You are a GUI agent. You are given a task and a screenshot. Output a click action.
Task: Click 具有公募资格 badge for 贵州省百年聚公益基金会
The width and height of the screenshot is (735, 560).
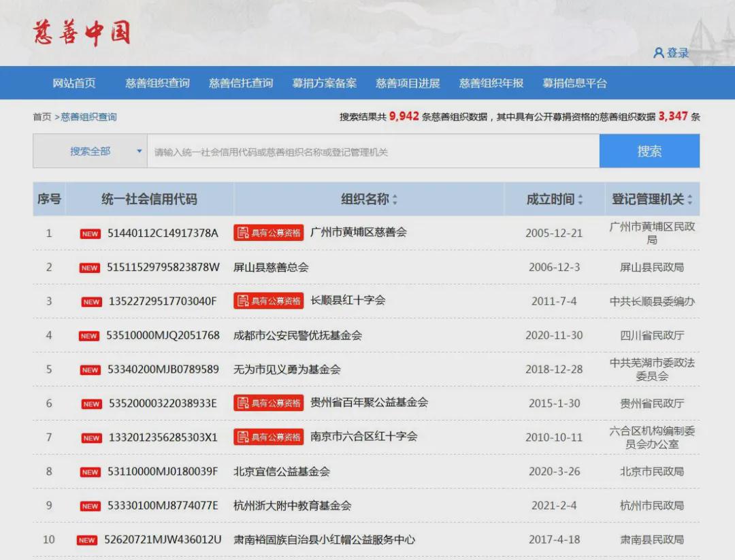coord(269,403)
